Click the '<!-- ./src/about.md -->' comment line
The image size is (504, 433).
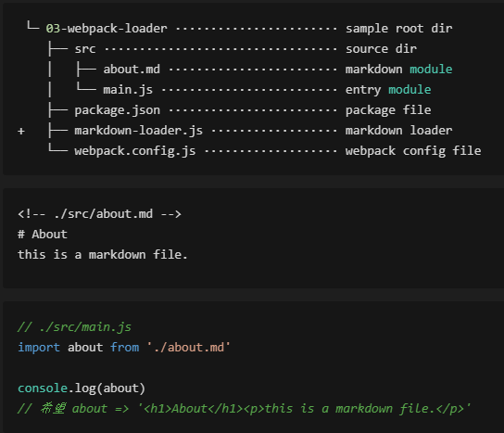point(100,214)
